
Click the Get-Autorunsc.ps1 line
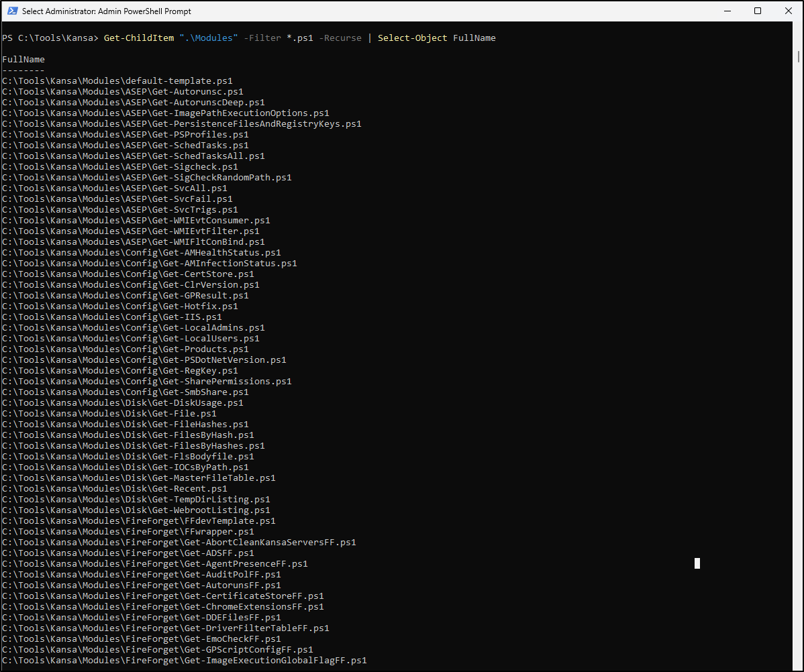tap(123, 92)
